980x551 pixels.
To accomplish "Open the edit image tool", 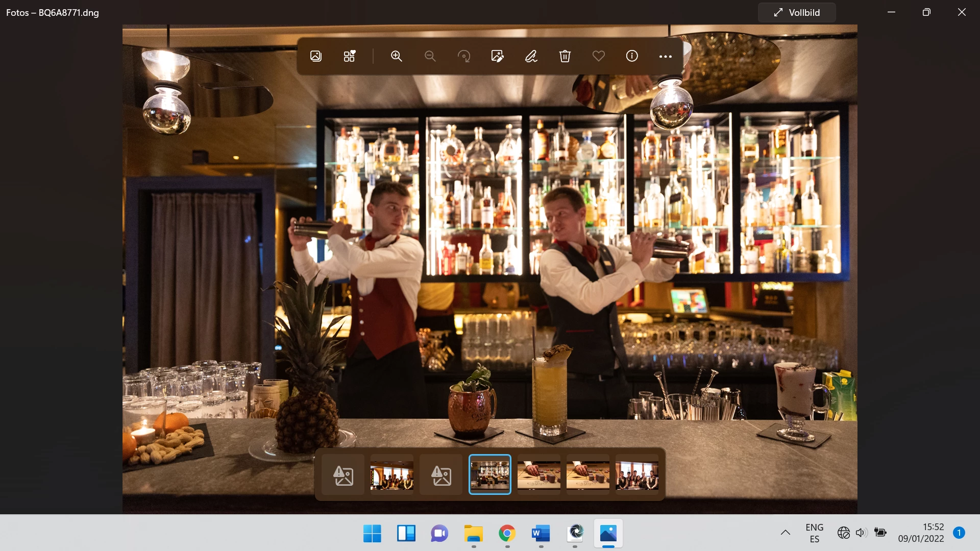I will point(497,56).
